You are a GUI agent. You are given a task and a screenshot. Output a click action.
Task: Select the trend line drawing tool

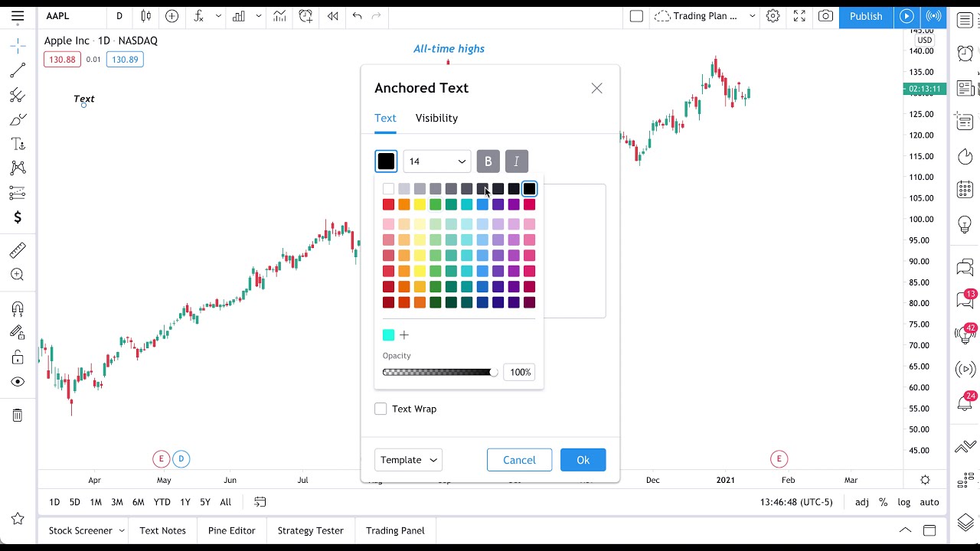[18, 70]
